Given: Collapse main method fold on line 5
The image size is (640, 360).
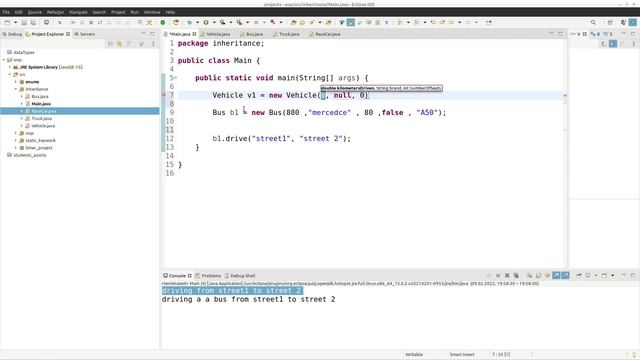Looking at the screenshot, I should point(176,78).
